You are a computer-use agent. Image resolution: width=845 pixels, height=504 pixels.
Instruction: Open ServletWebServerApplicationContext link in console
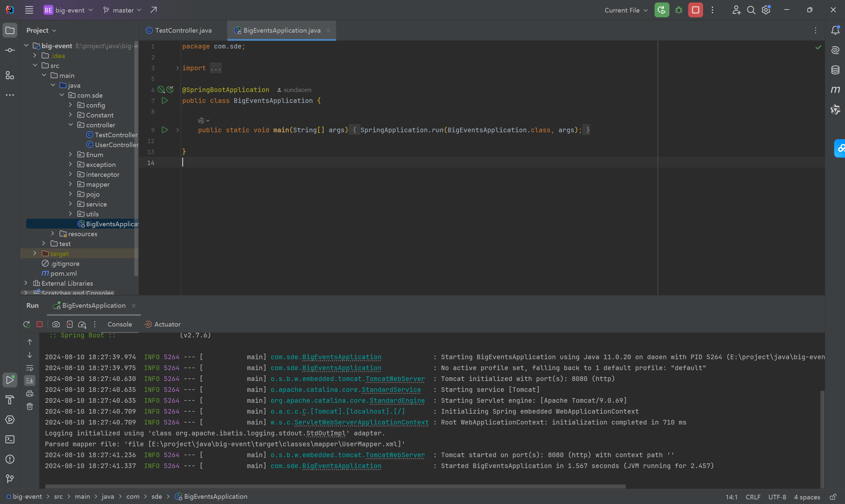pyautogui.click(x=361, y=422)
